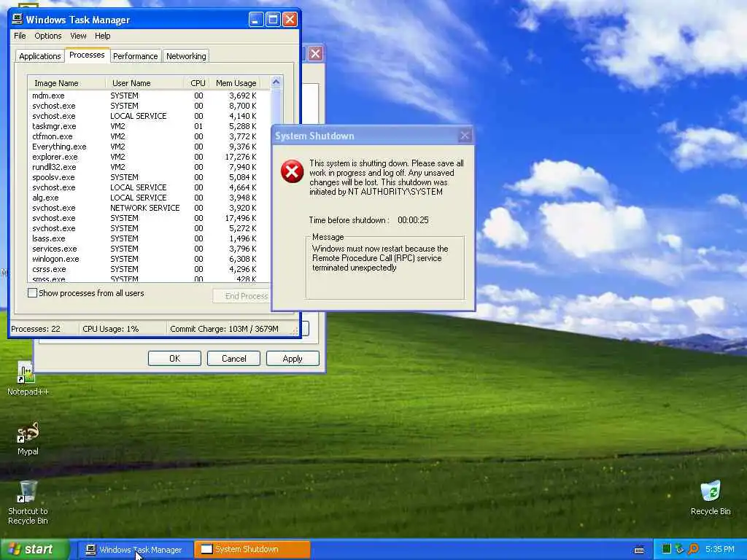This screenshot has width=747, height=560.
Task: Sort processes by Mem Usage column
Action: pos(236,83)
